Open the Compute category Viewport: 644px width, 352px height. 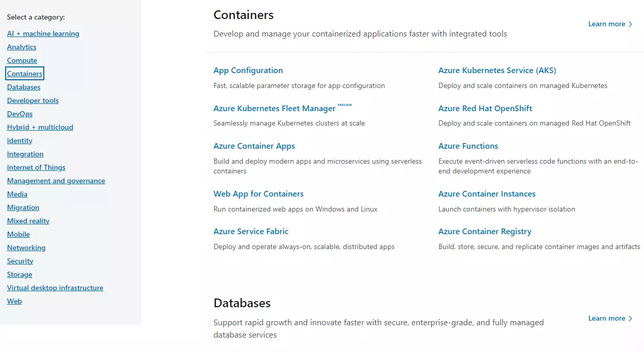pyautogui.click(x=22, y=60)
